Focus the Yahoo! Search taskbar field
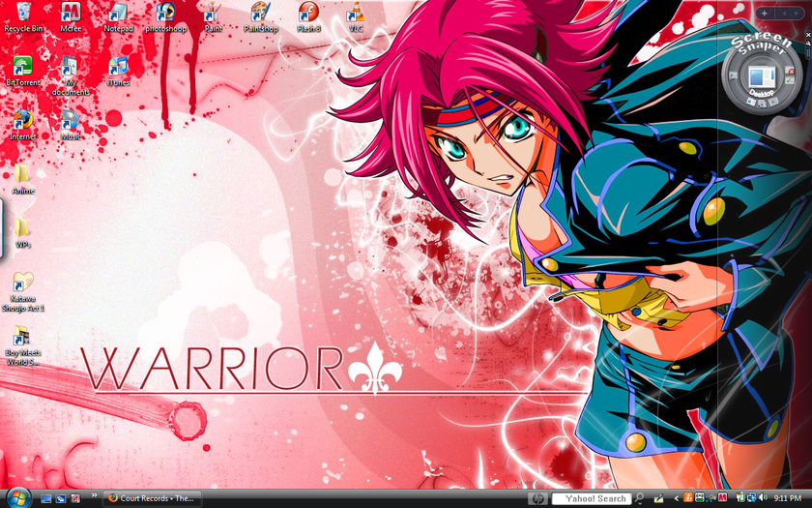Viewport: 812px width, 508px height. click(x=592, y=498)
